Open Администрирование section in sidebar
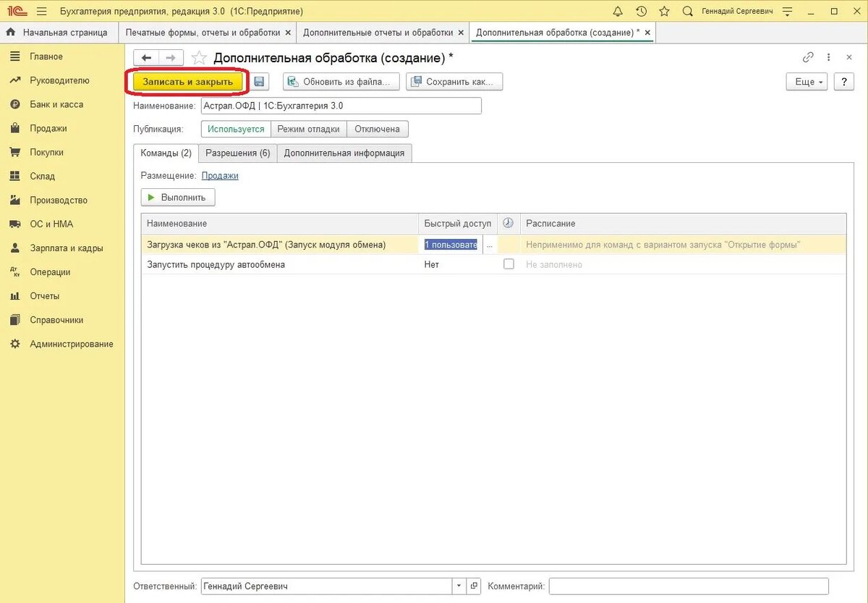This screenshot has height=603, width=868. [72, 344]
